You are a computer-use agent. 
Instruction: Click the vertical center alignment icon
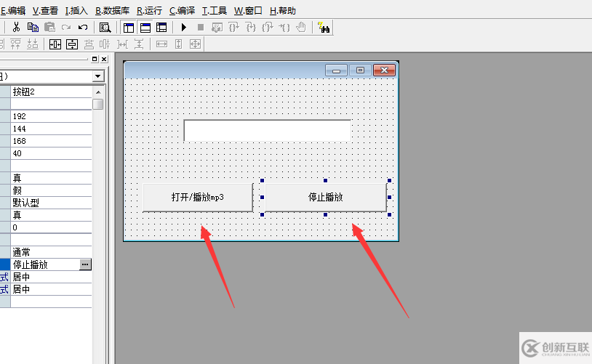pos(105,44)
